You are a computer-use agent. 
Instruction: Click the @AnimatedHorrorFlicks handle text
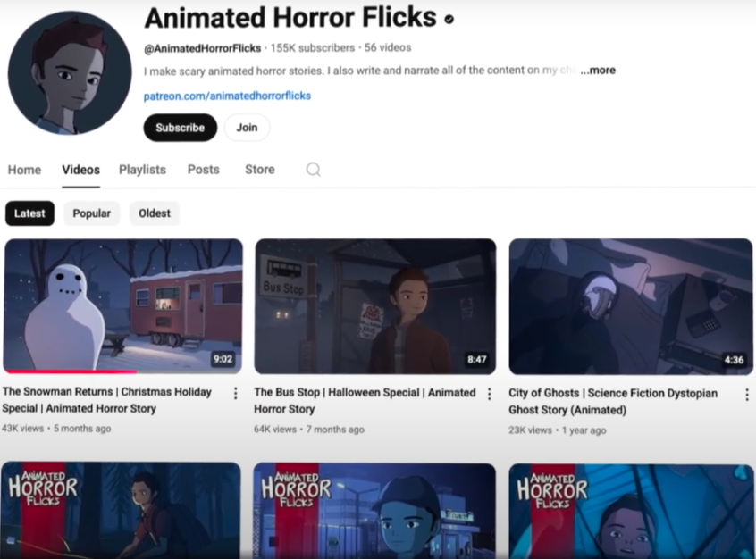click(203, 48)
